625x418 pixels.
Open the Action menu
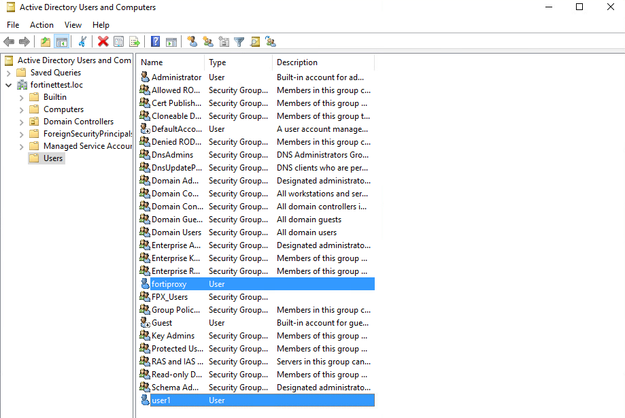click(41, 25)
